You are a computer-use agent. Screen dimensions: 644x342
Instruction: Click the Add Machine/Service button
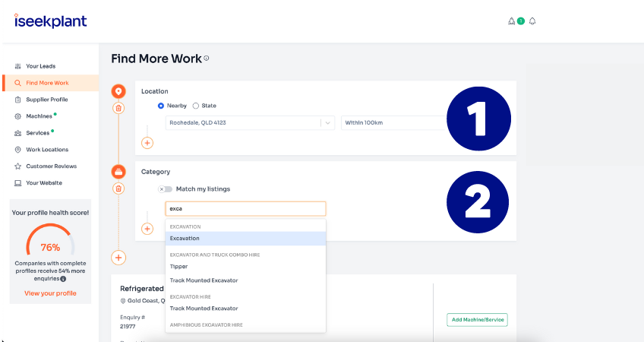click(476, 320)
